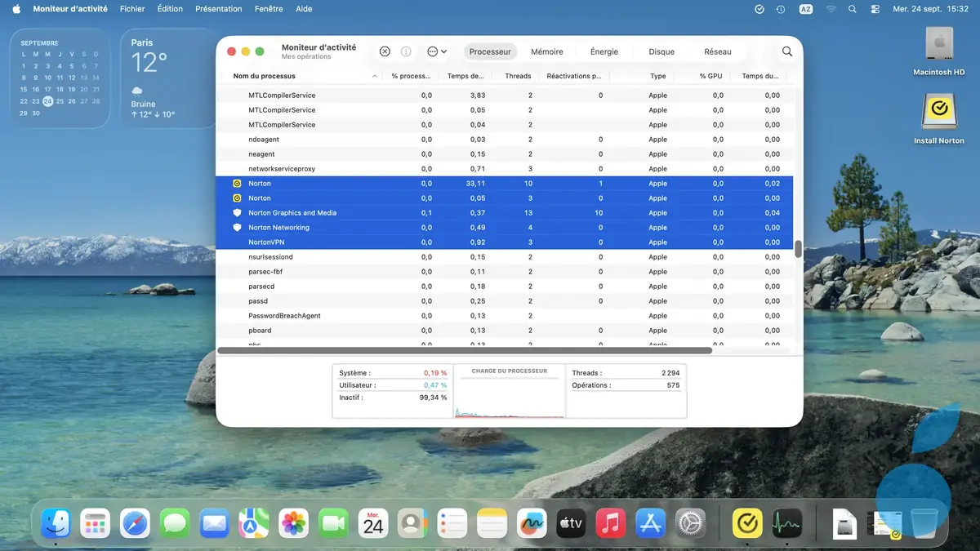
Task: Open search in Activity Monitor
Action: point(786,51)
